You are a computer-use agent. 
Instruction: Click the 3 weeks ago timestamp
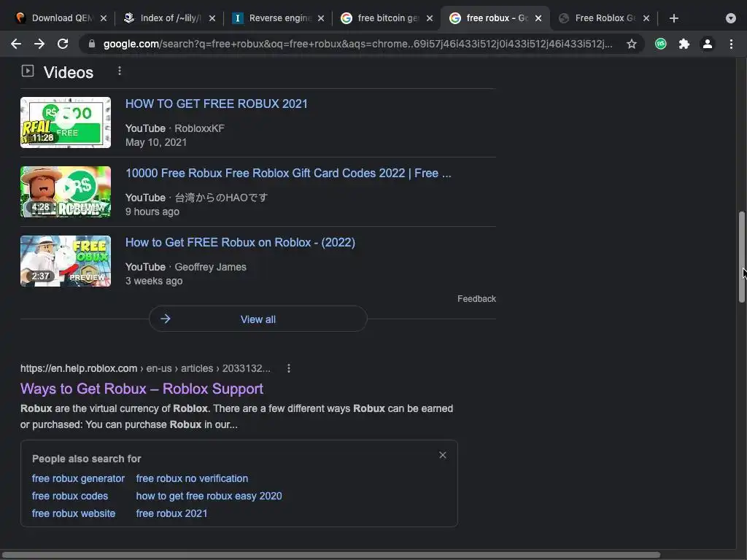point(154,281)
